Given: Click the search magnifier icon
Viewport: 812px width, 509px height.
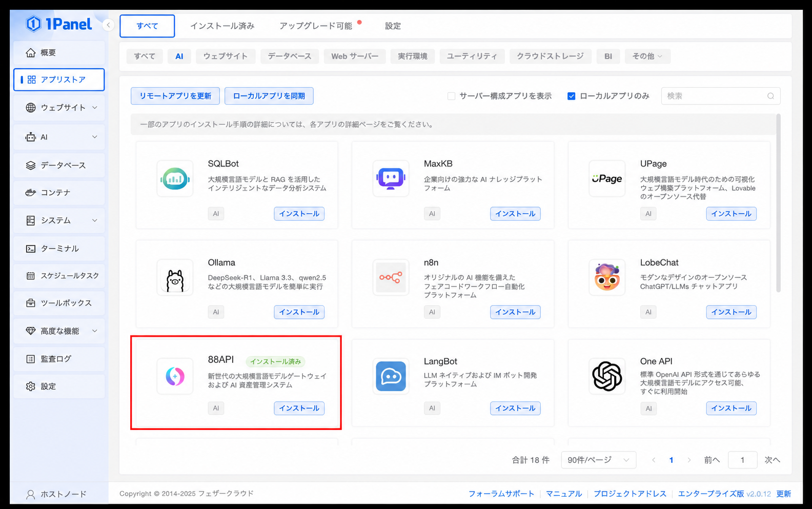Looking at the screenshot, I should (x=770, y=96).
